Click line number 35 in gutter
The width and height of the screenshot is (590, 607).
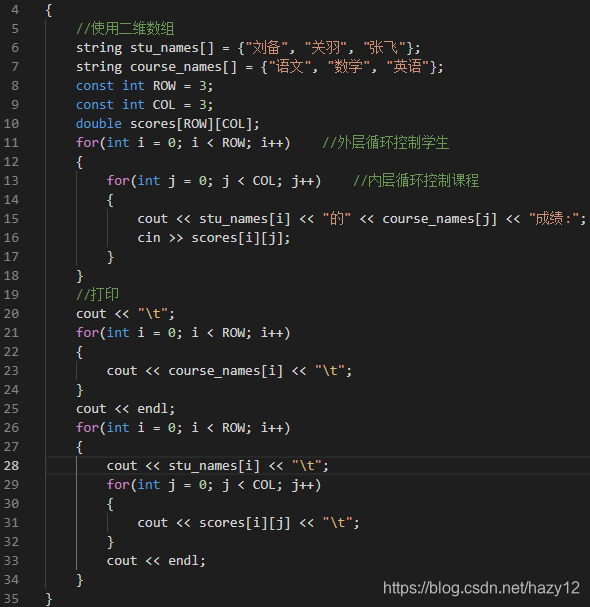[11, 598]
